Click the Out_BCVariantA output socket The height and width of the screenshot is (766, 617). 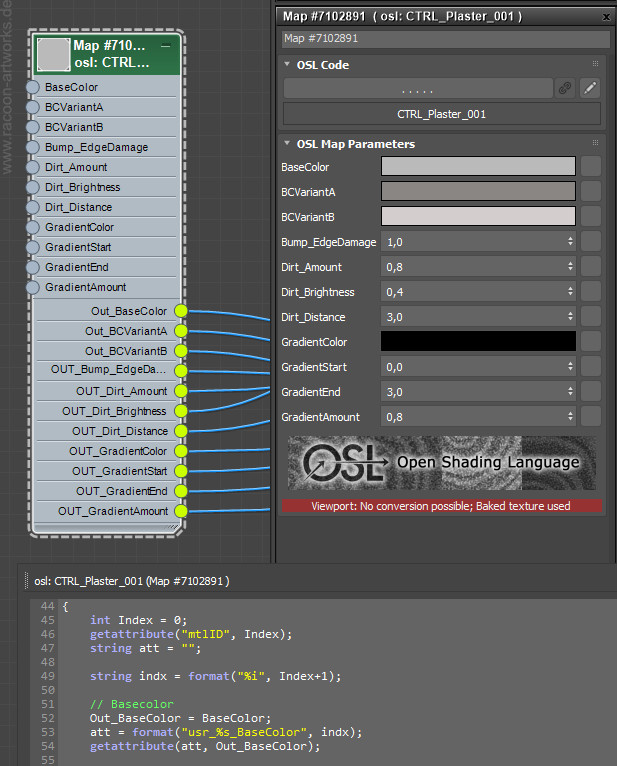[x=181, y=331]
